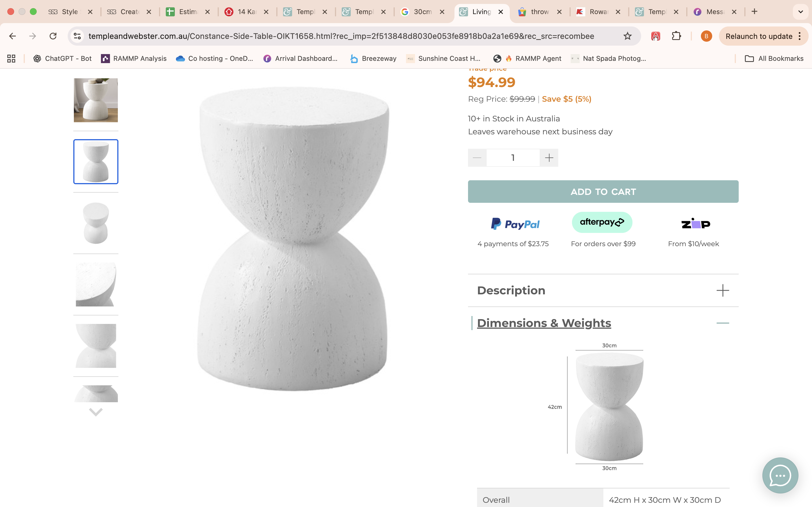Reload the page
This screenshot has height=507, width=812.
(53, 36)
